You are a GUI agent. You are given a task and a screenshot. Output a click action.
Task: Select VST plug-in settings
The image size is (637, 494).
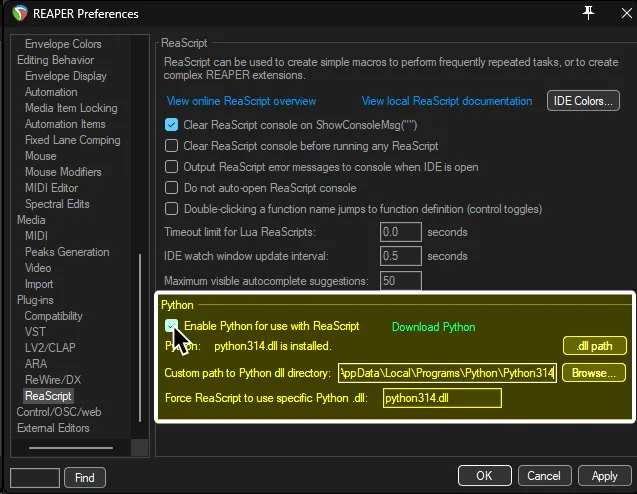point(35,332)
